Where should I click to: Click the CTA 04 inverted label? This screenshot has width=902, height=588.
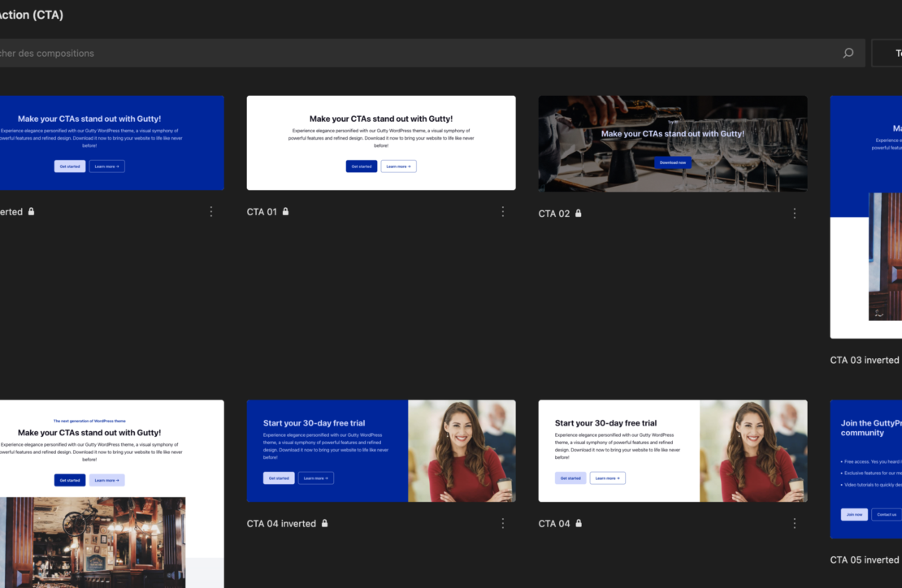tap(281, 524)
